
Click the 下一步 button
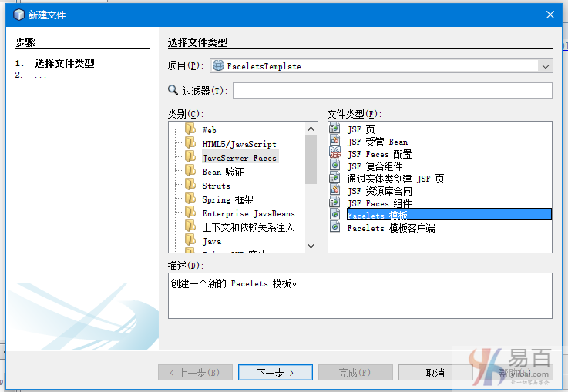275,373
